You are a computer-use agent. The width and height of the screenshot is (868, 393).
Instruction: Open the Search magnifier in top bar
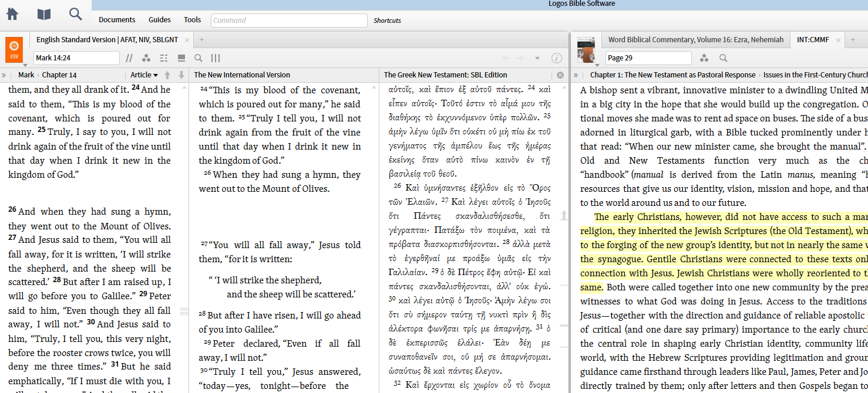click(x=76, y=14)
